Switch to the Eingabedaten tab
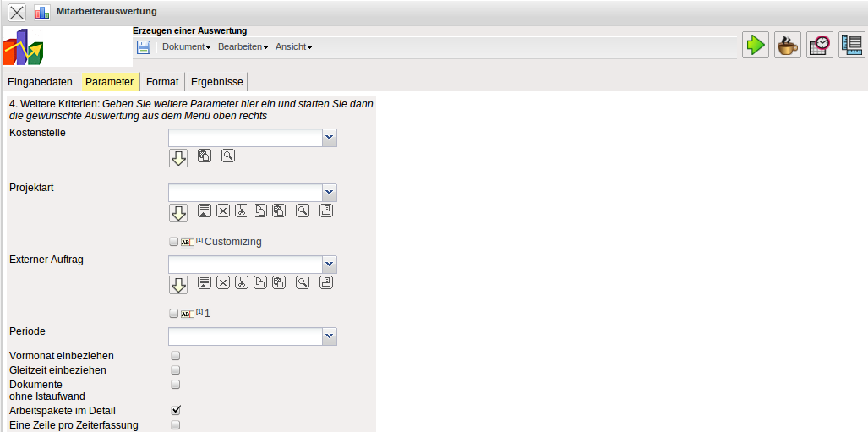The image size is (868, 432). point(41,82)
